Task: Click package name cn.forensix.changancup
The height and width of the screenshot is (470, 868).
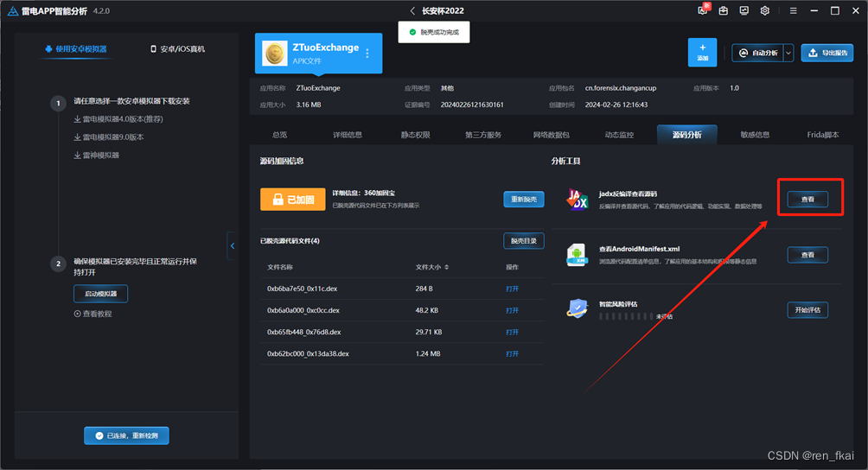Action: (x=621, y=88)
